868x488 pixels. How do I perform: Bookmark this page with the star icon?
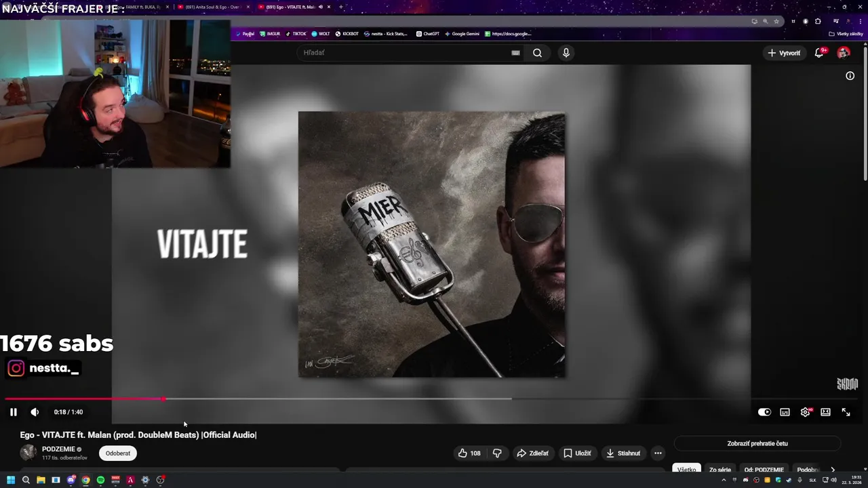point(776,21)
